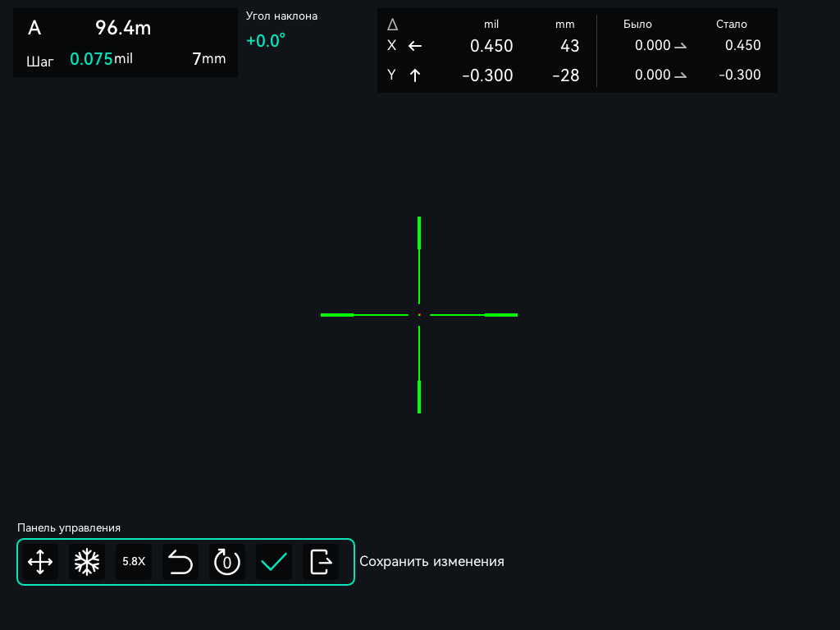Click the Стало X value 0.450
Viewport: 840px width, 630px height.
point(743,46)
